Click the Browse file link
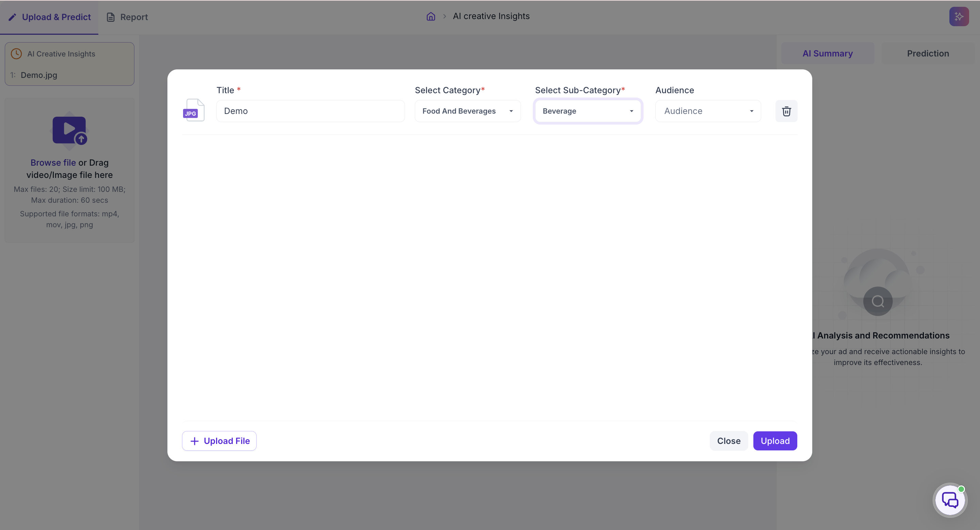The image size is (980, 530). click(53, 162)
